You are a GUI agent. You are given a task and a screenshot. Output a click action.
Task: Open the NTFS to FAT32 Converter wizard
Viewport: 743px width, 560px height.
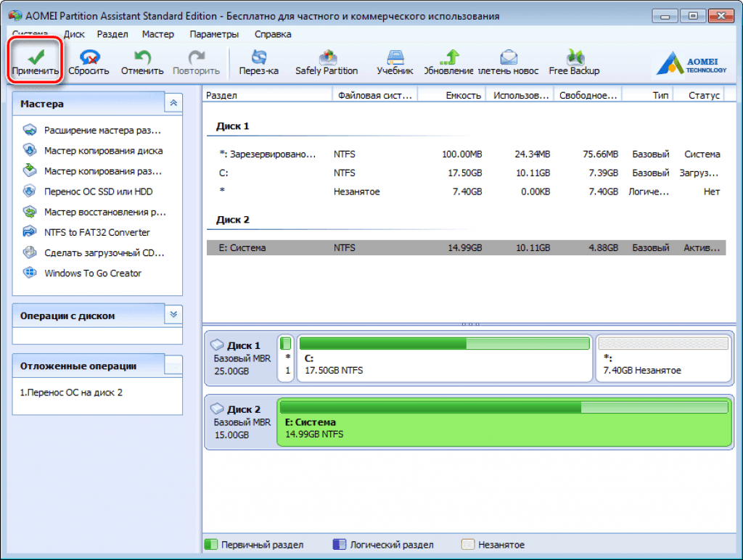[x=97, y=233]
